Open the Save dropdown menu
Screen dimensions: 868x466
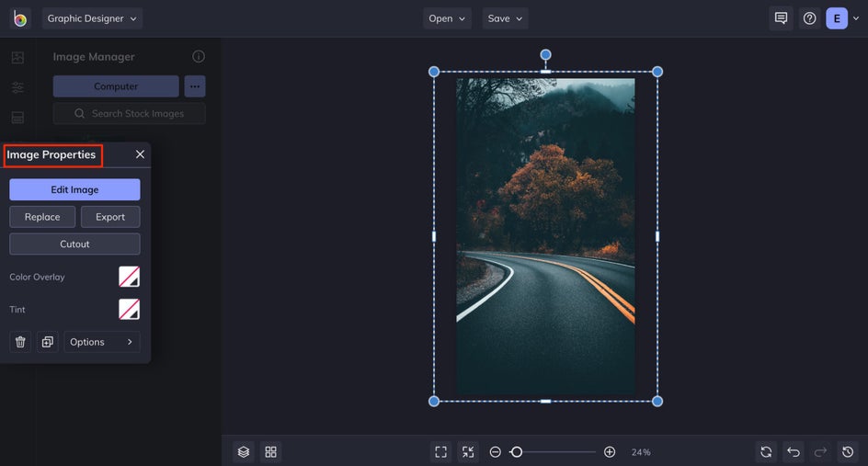[x=505, y=18]
